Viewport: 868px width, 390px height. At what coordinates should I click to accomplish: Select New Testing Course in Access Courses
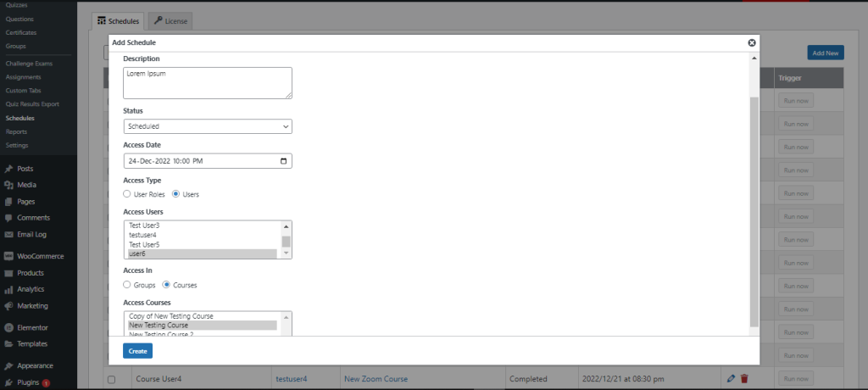202,326
